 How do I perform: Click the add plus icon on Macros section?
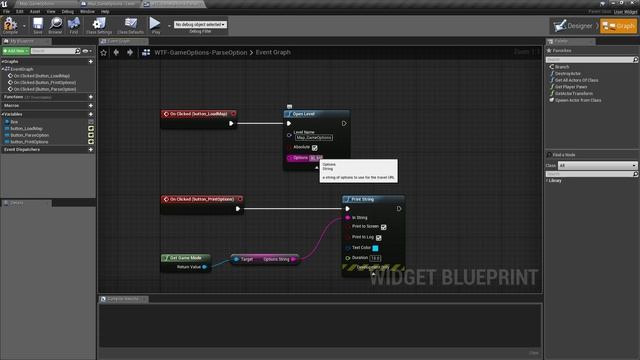(x=91, y=105)
